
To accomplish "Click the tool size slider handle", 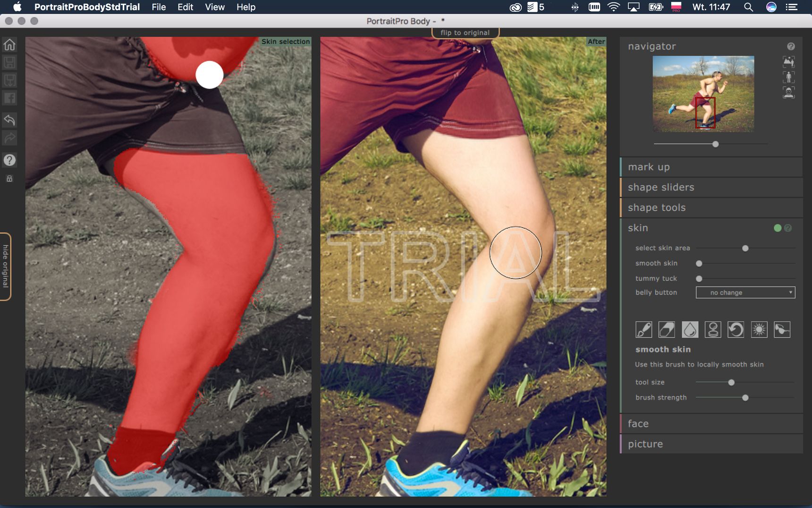I will (x=731, y=382).
